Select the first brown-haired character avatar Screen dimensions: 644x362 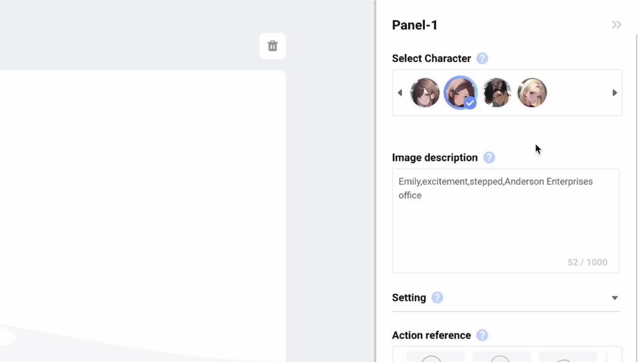click(425, 93)
